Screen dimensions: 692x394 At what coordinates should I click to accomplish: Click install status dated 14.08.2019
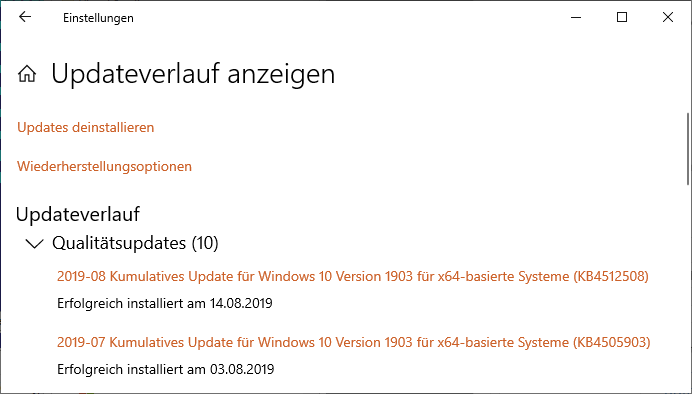tap(165, 304)
